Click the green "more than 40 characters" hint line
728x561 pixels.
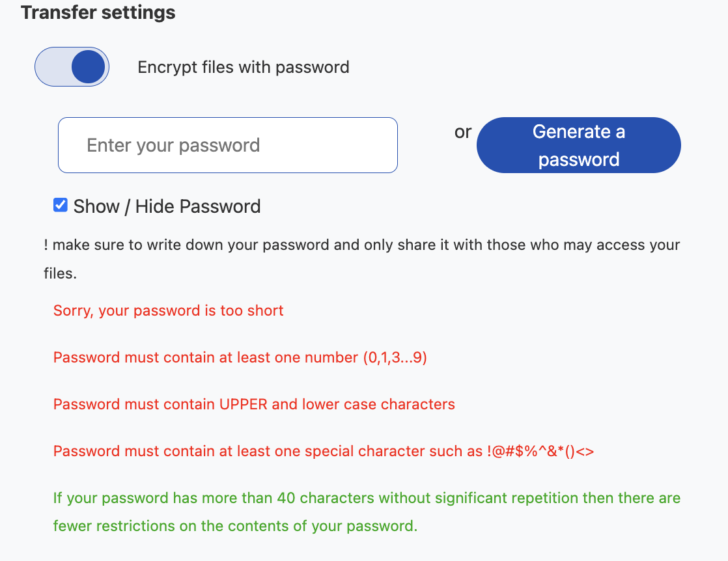tap(367, 499)
